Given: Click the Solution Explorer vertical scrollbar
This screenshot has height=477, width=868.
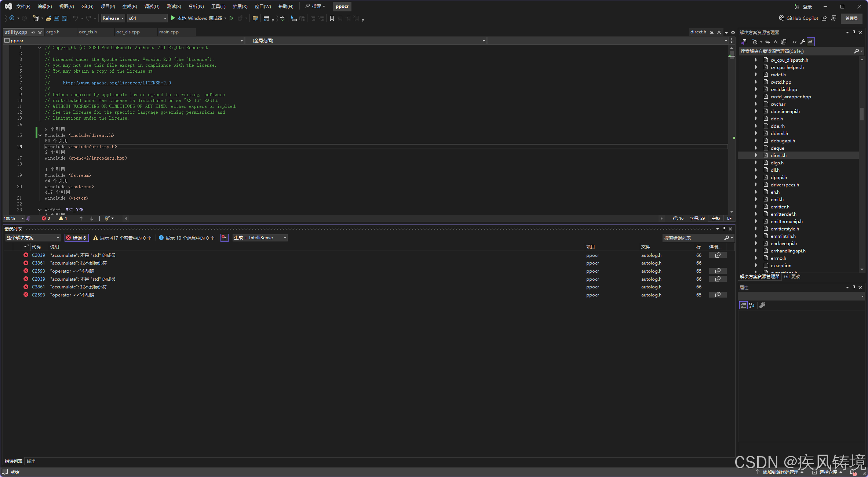Looking at the screenshot, I should (x=862, y=114).
